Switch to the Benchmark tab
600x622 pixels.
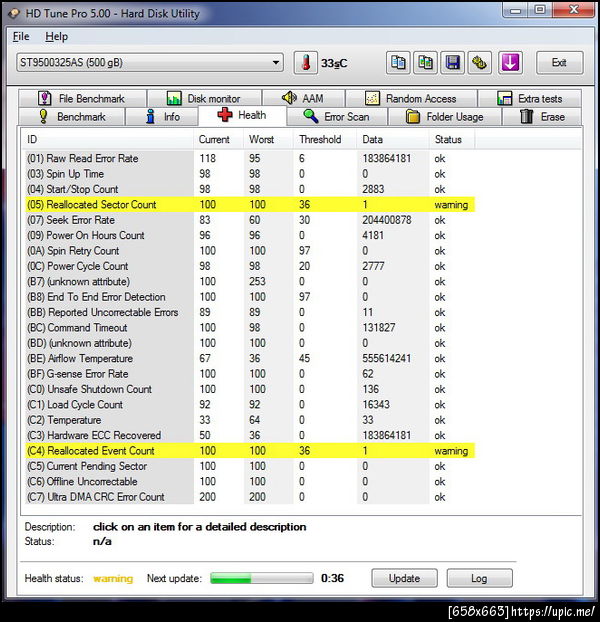pyautogui.click(x=72, y=117)
